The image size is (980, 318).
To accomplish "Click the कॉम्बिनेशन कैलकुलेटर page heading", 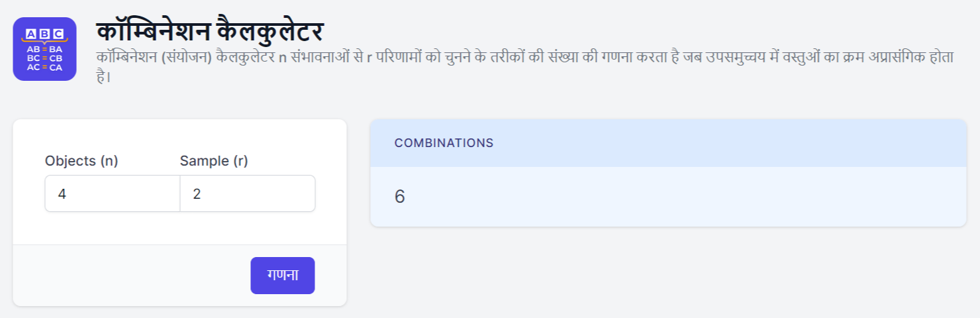I will [210, 32].
